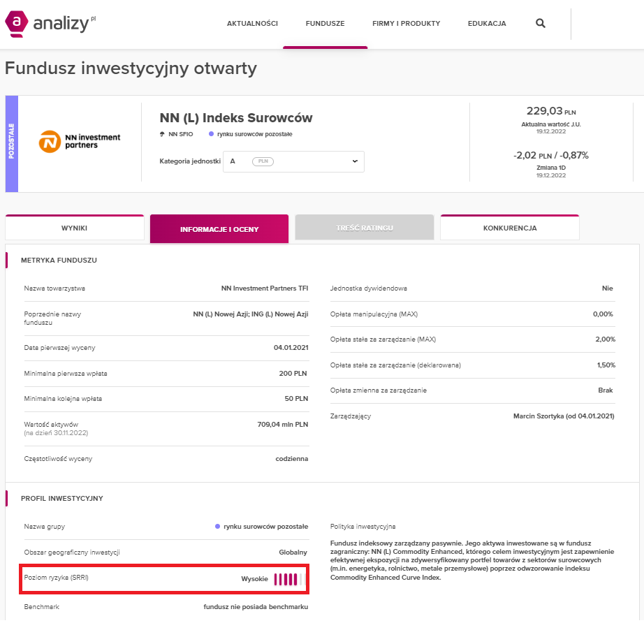Open search with the magnifier icon
Image resolution: width=644 pixels, height=644 pixels.
[541, 23]
